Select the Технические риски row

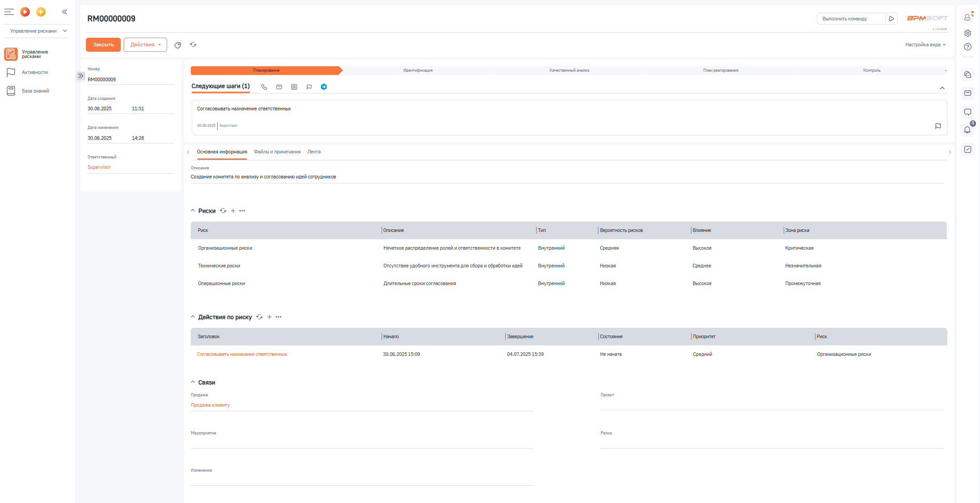[x=568, y=266]
